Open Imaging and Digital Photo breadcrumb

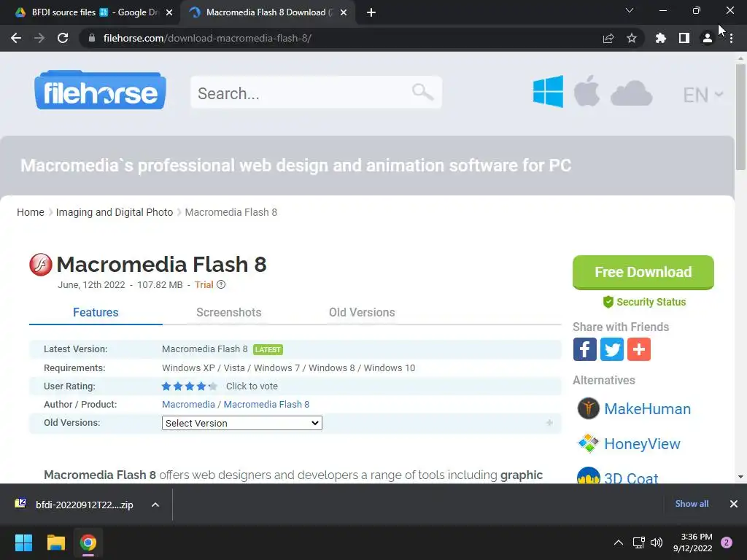pyautogui.click(x=115, y=212)
